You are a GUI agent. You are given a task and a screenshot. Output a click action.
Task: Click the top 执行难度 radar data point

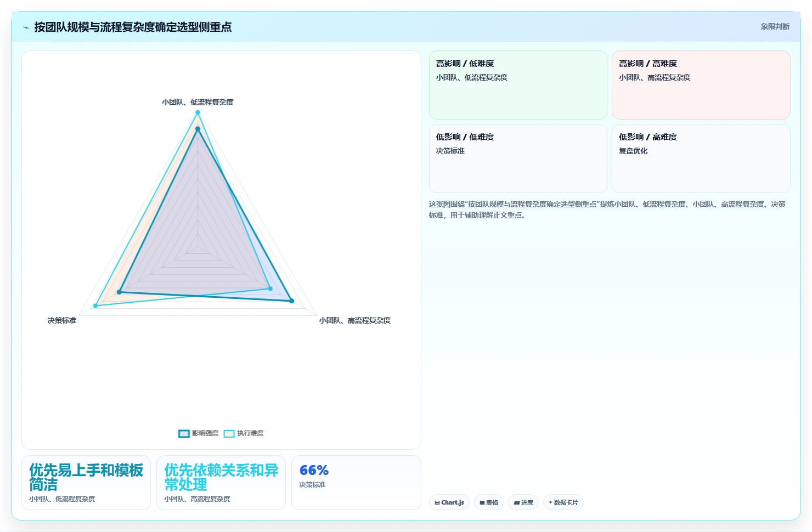pos(198,112)
